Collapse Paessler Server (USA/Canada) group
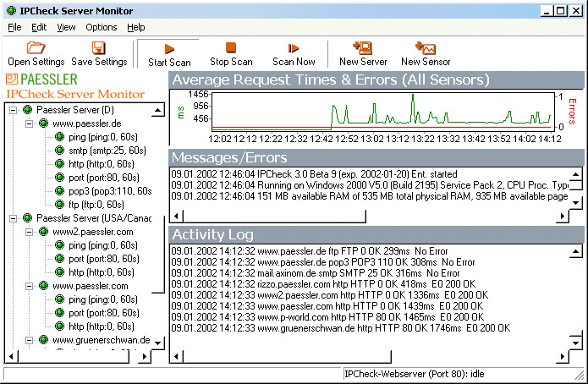 14,218
